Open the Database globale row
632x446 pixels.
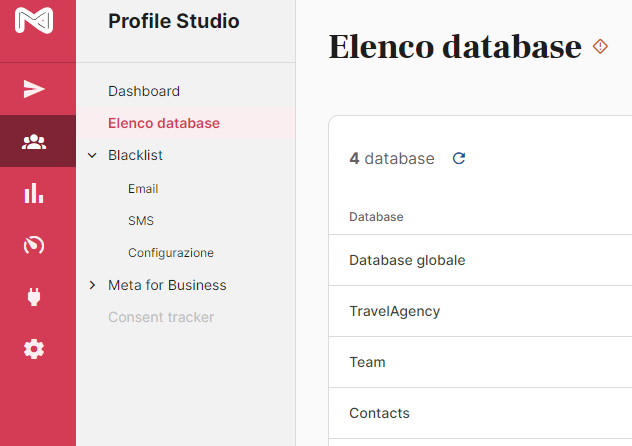(480, 260)
